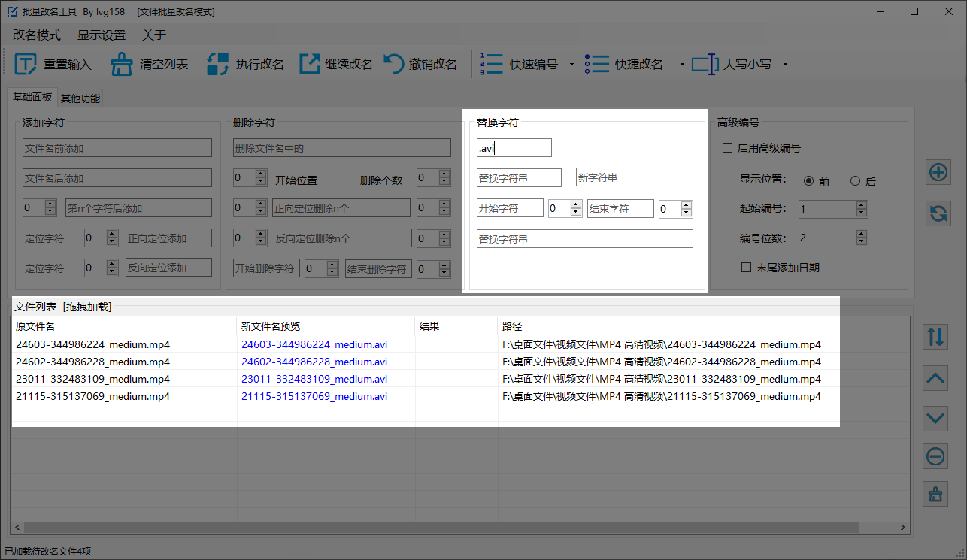The image size is (967, 560).
Task: Click 撤销改名 to undo renaming
Action: point(420,64)
